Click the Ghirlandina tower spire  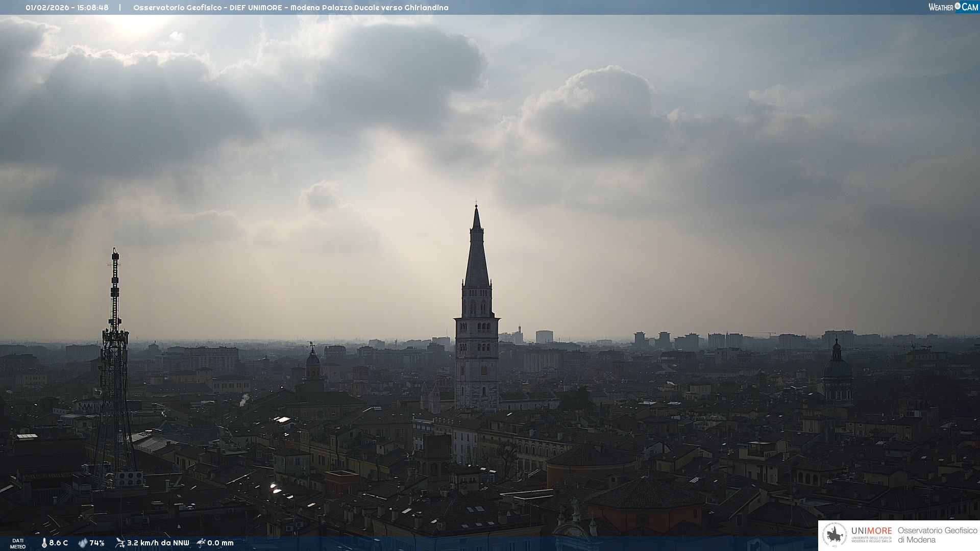pos(477,255)
